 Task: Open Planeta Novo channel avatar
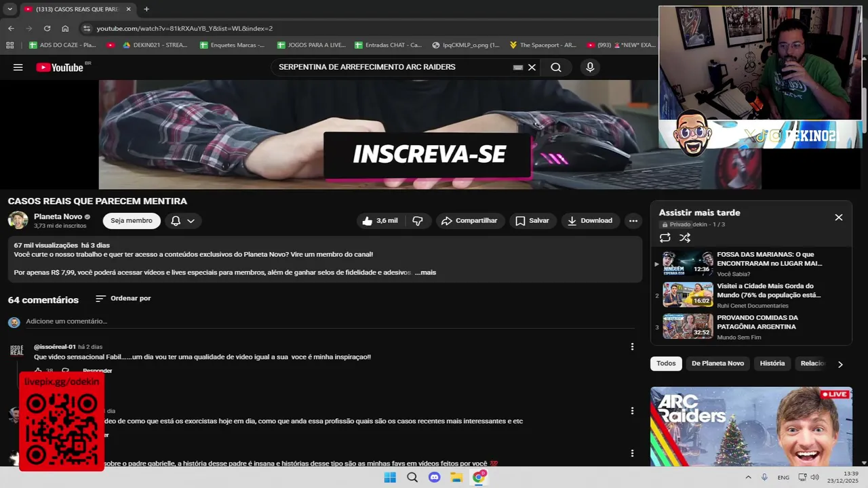tap(18, 220)
